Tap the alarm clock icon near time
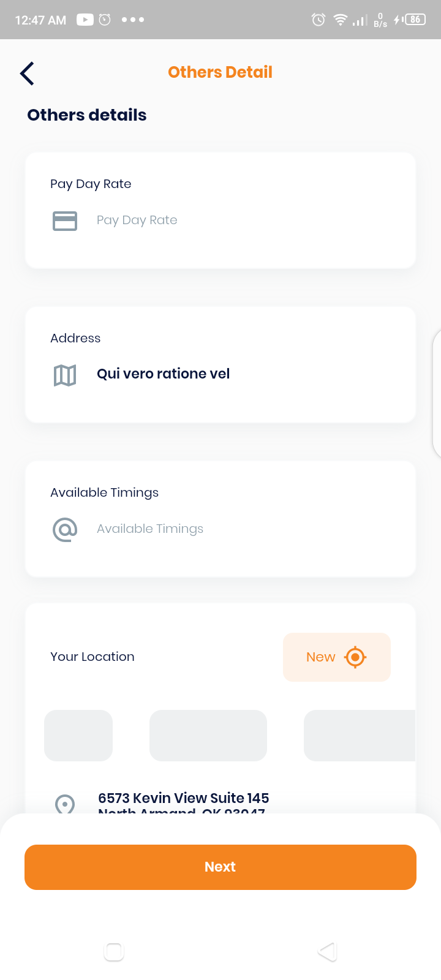 click(105, 20)
